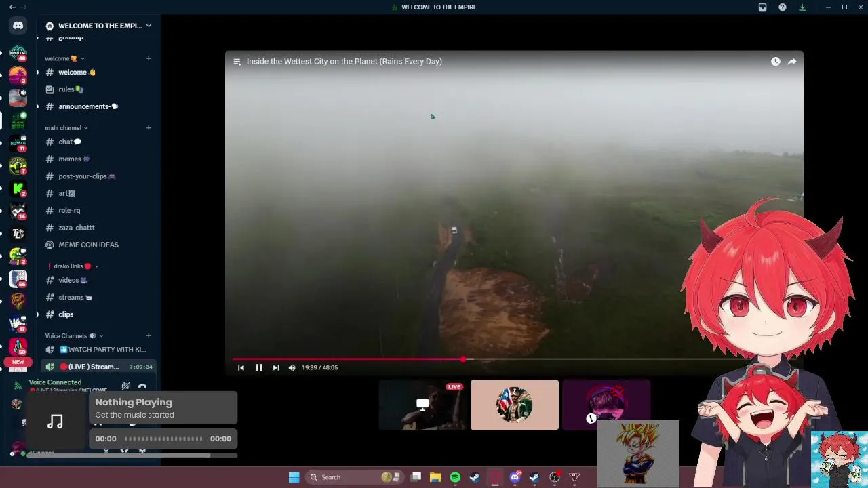
Task: Select the purple avatar participant tile
Action: pos(606,405)
